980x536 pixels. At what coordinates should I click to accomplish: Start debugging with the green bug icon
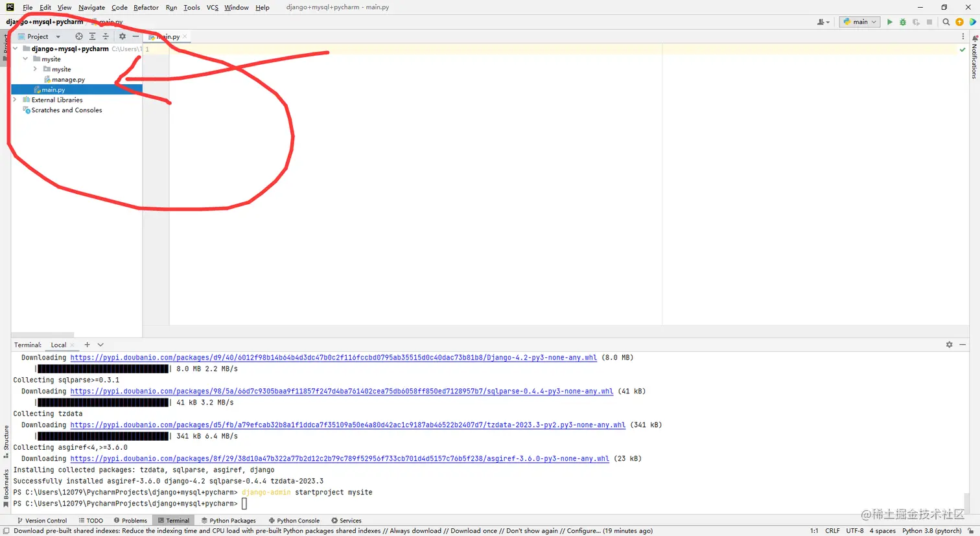pyautogui.click(x=903, y=22)
